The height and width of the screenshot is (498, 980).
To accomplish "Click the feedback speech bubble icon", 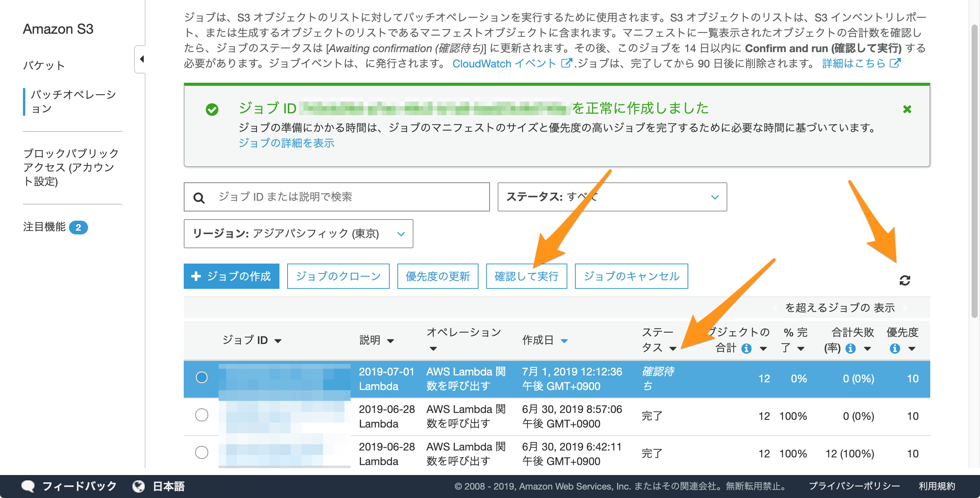I will pos(28,487).
